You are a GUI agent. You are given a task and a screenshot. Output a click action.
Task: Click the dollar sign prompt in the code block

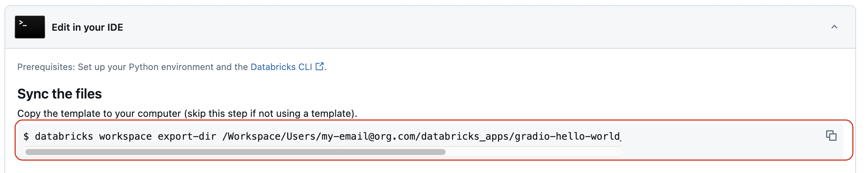click(x=26, y=136)
